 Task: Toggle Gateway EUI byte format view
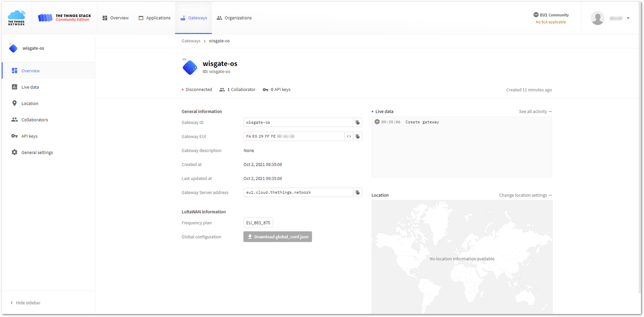click(349, 136)
